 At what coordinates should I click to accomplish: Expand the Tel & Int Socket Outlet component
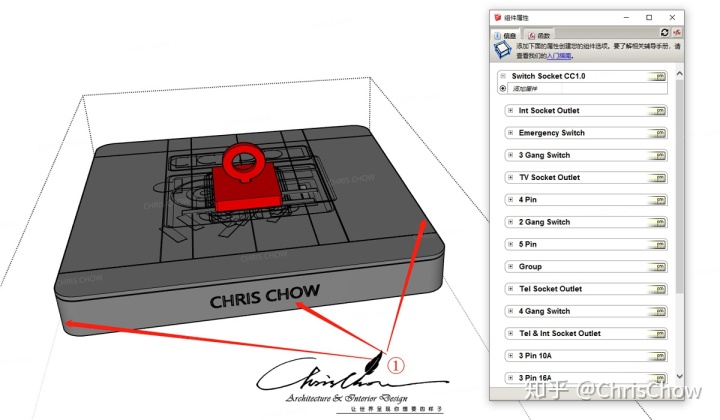510,333
